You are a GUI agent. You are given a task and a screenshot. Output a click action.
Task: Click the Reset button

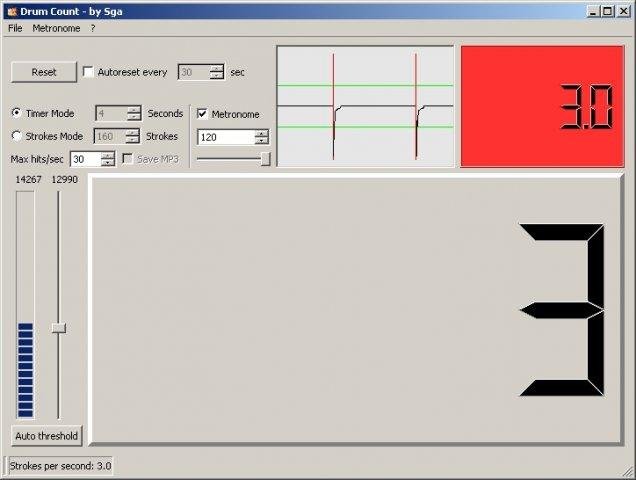(44, 72)
